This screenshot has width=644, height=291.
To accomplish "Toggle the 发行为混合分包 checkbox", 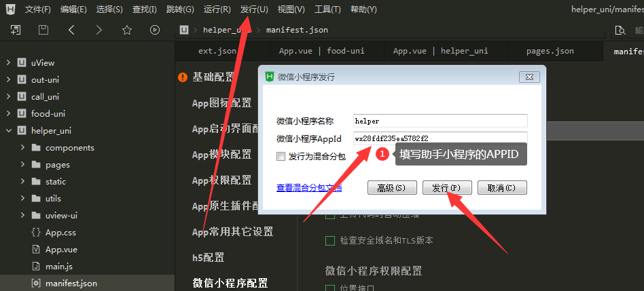I will point(281,156).
